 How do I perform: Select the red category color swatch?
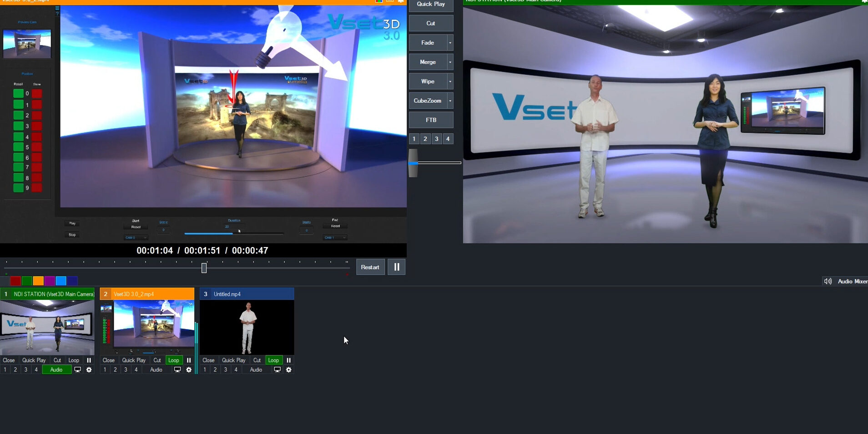pos(15,281)
